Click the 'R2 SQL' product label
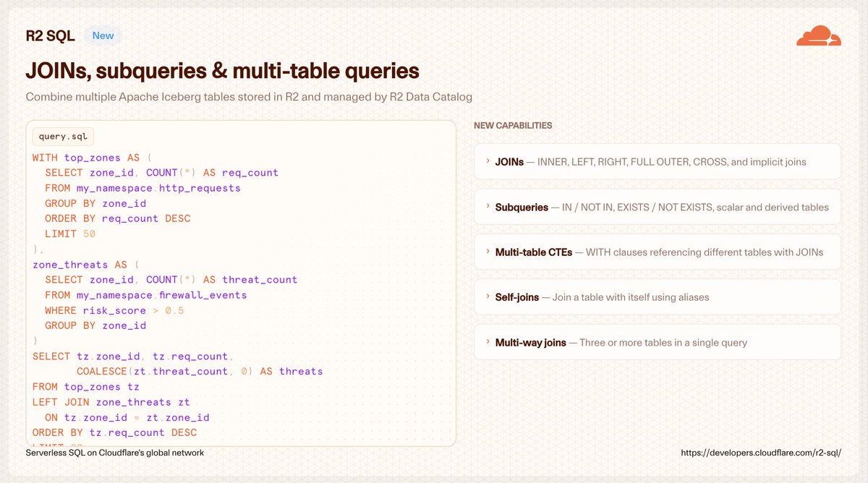The height and width of the screenshot is (483, 868). click(x=50, y=35)
